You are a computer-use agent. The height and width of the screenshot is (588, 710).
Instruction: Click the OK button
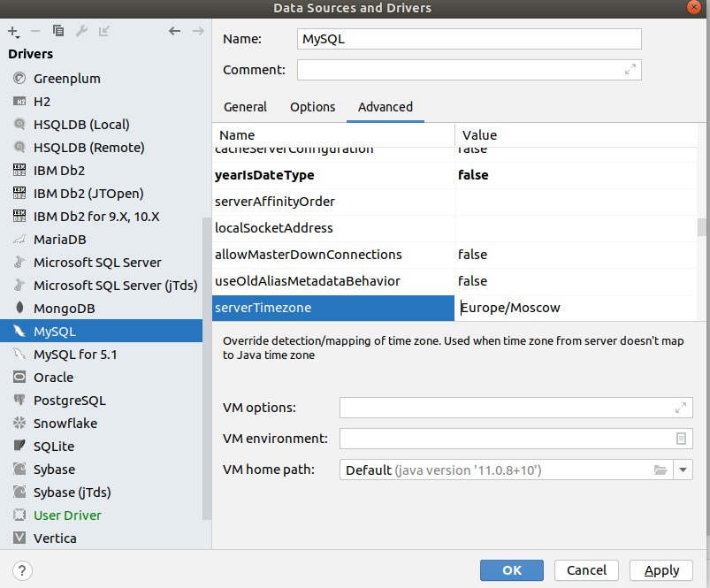click(x=512, y=570)
